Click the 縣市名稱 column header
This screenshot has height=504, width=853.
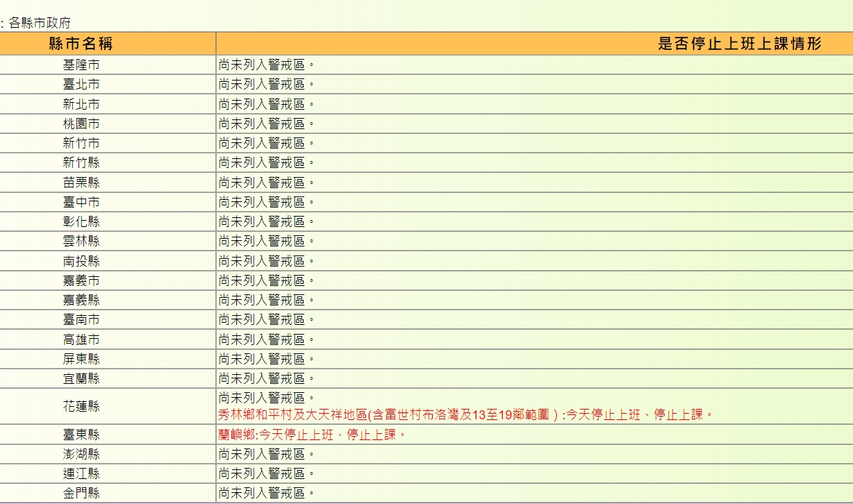[x=81, y=44]
